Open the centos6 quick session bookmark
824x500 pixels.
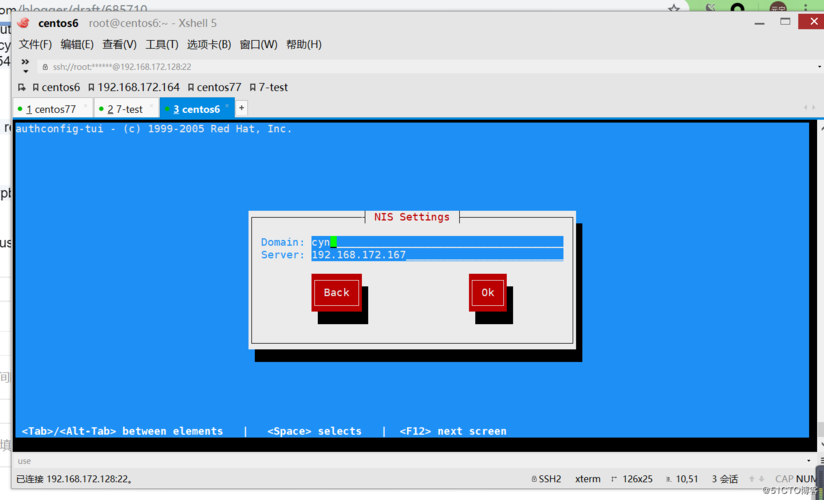point(56,87)
